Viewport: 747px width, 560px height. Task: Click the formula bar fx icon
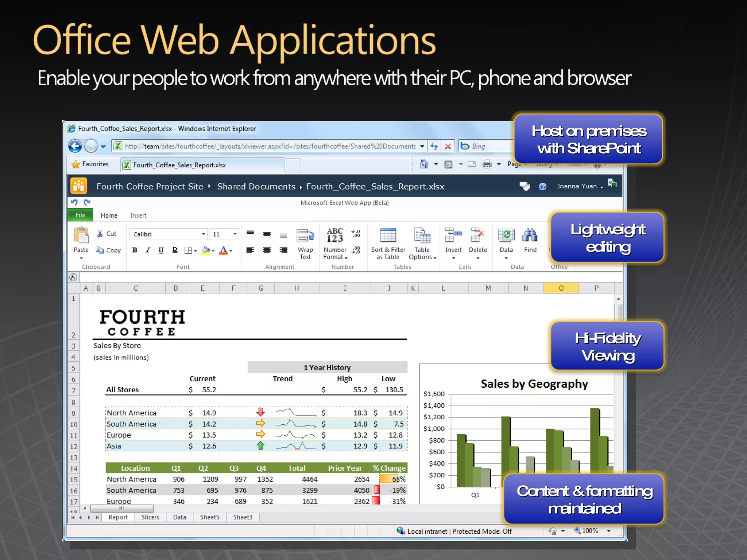(73, 277)
